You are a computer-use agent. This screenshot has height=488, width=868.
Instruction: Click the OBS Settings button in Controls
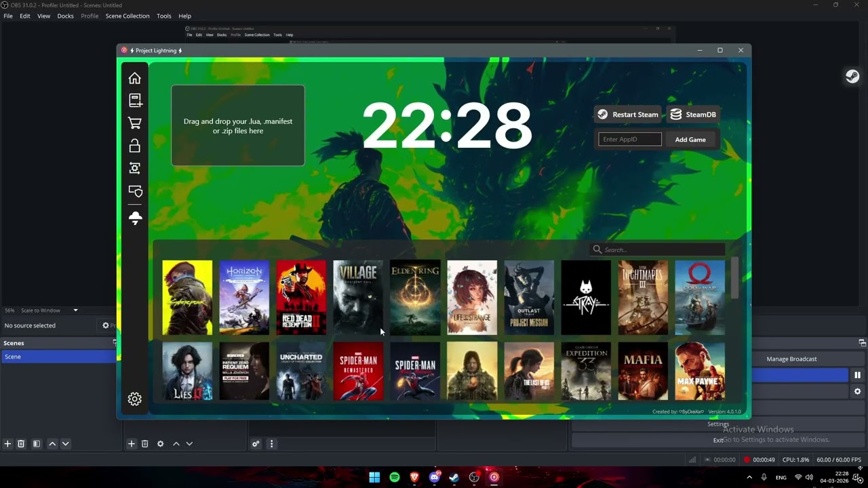pos(718,424)
